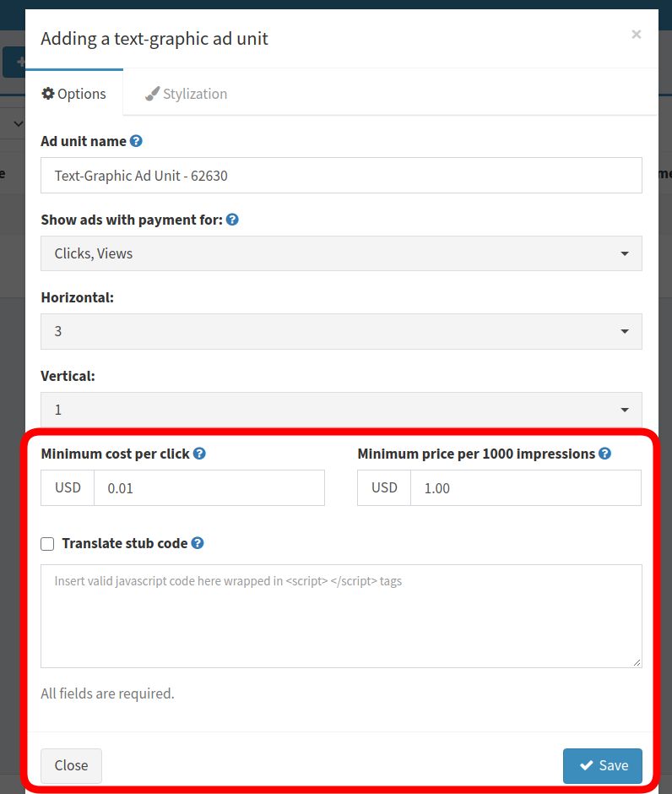The height and width of the screenshot is (794, 672).
Task: Enable the Translate stub code checkbox
Action: 47,543
